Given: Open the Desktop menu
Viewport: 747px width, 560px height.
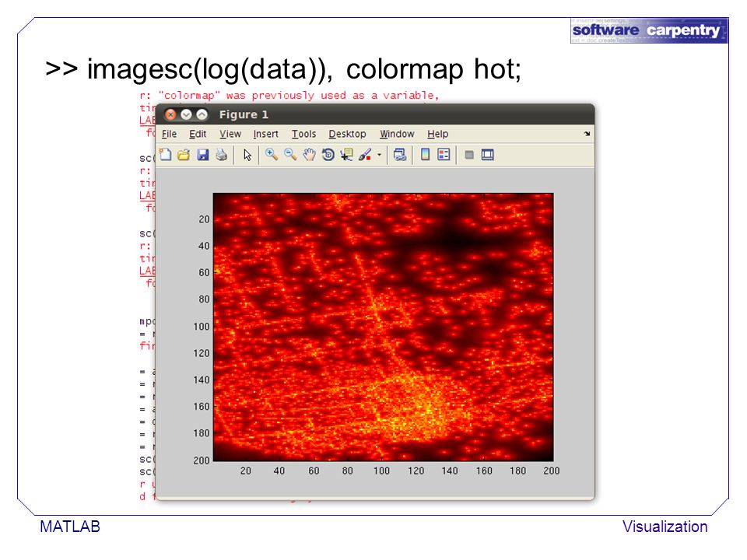Looking at the screenshot, I should pos(347,135).
